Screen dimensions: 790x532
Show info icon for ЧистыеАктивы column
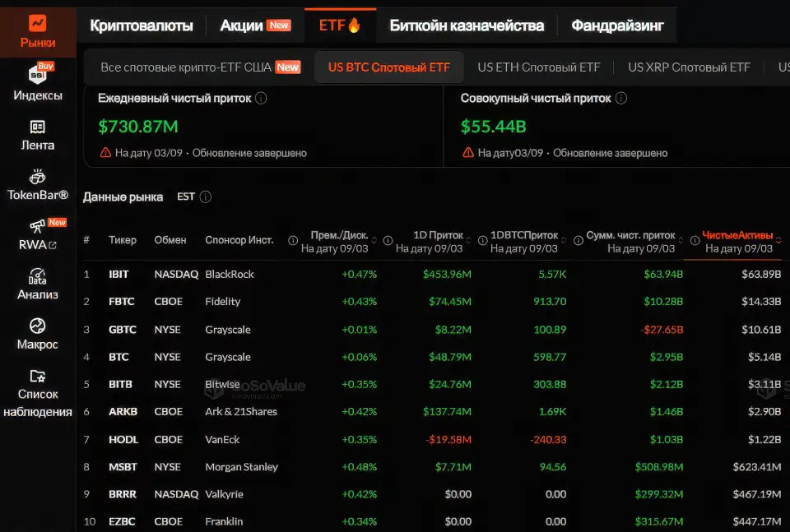pos(695,241)
